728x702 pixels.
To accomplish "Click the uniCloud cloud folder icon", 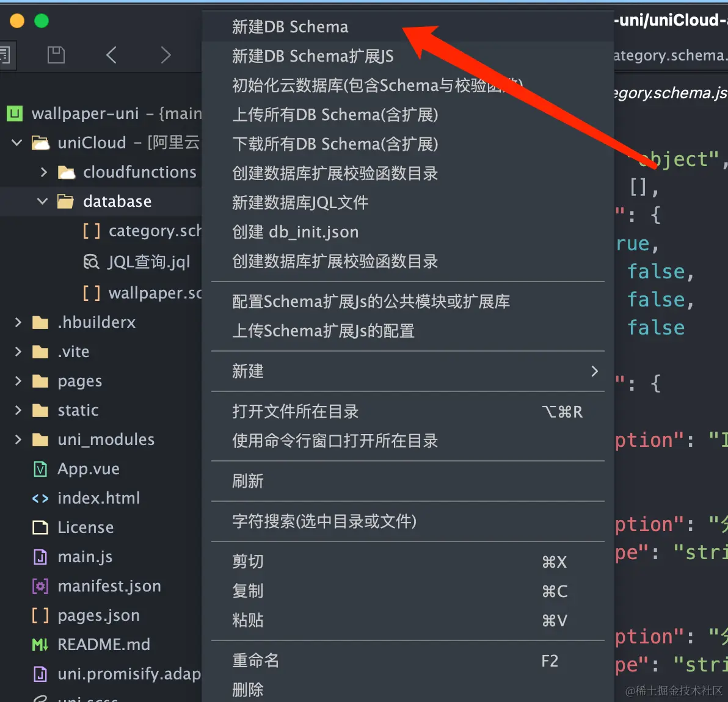I will pyautogui.click(x=40, y=142).
